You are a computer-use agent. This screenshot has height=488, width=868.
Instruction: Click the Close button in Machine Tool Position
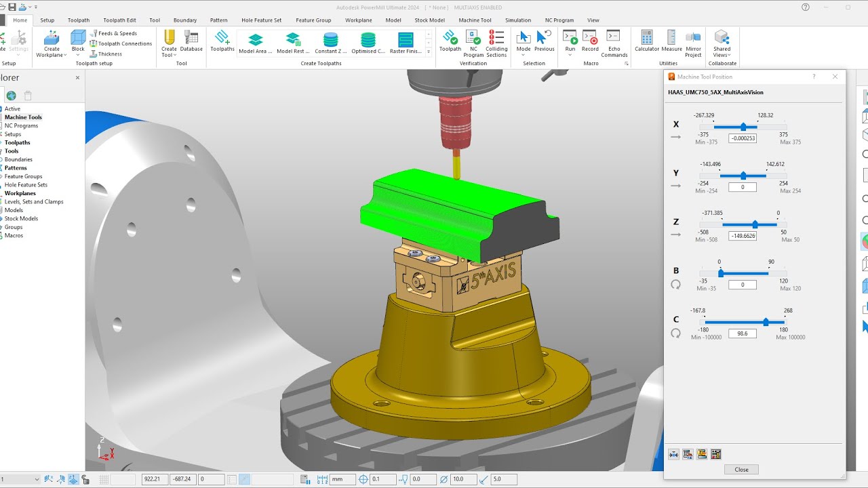741,469
